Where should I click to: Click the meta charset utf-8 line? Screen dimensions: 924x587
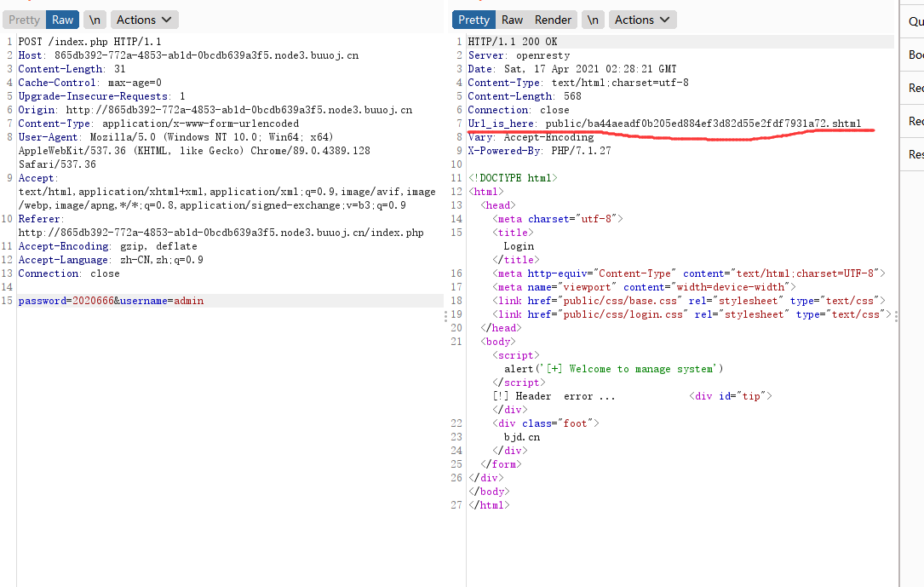[x=558, y=219]
